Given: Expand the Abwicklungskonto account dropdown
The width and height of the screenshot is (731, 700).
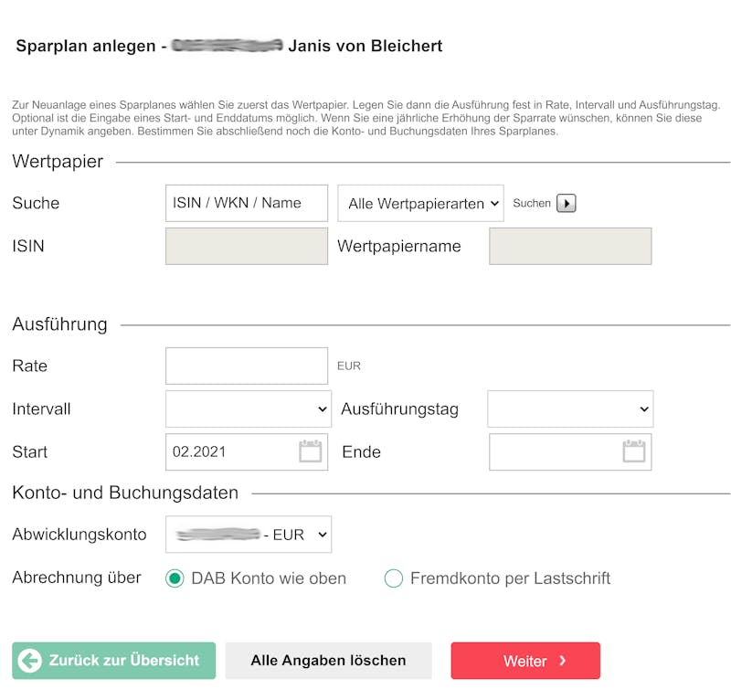Looking at the screenshot, I should [249, 535].
